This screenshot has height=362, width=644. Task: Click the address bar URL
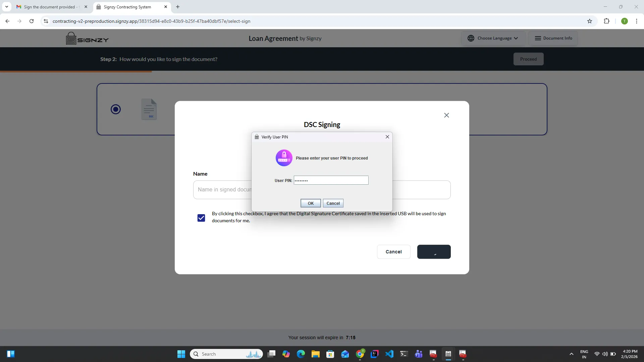click(x=151, y=21)
